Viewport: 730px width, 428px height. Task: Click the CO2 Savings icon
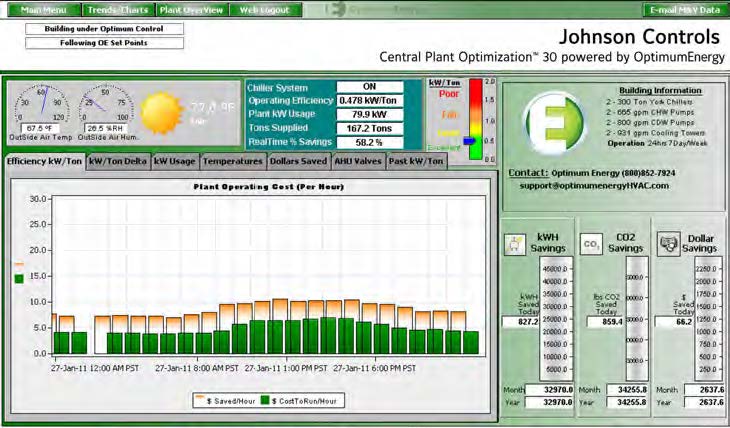pyautogui.click(x=591, y=244)
